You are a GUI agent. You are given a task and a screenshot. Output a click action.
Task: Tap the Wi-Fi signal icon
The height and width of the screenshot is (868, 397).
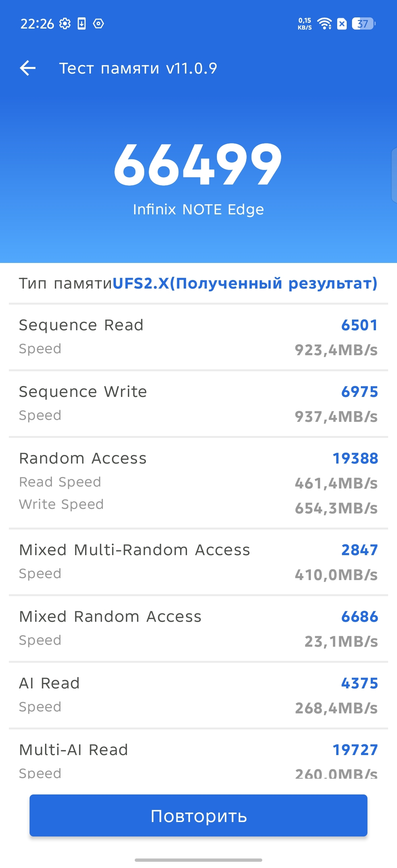coord(324,24)
